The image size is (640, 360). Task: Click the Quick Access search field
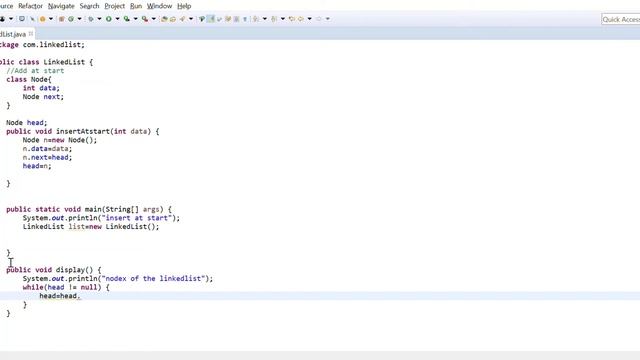coord(620,19)
